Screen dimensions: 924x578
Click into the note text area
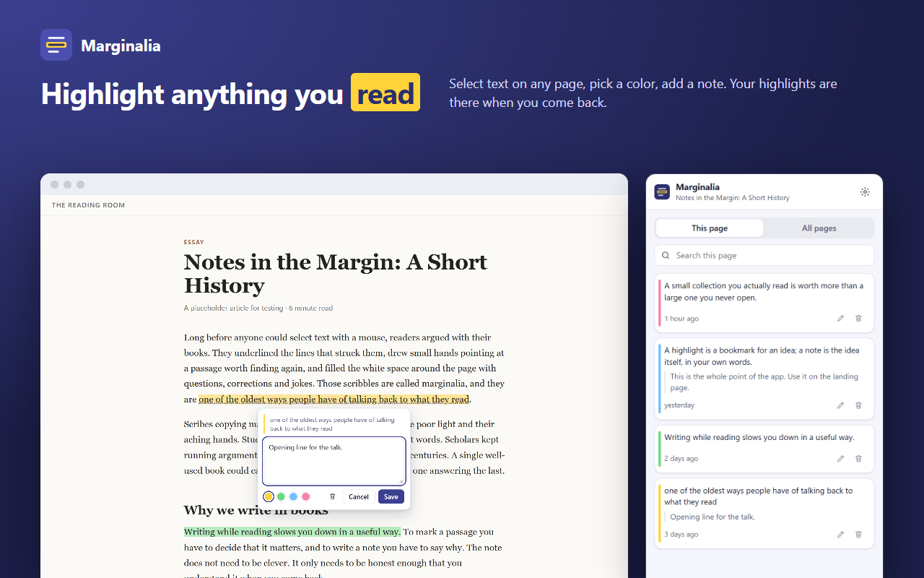(x=334, y=461)
